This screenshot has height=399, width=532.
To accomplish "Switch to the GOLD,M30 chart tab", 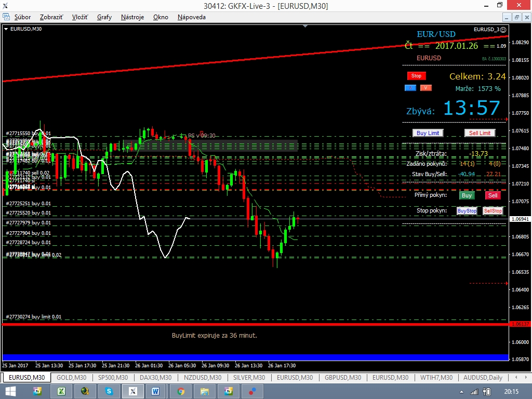I will tap(71, 378).
